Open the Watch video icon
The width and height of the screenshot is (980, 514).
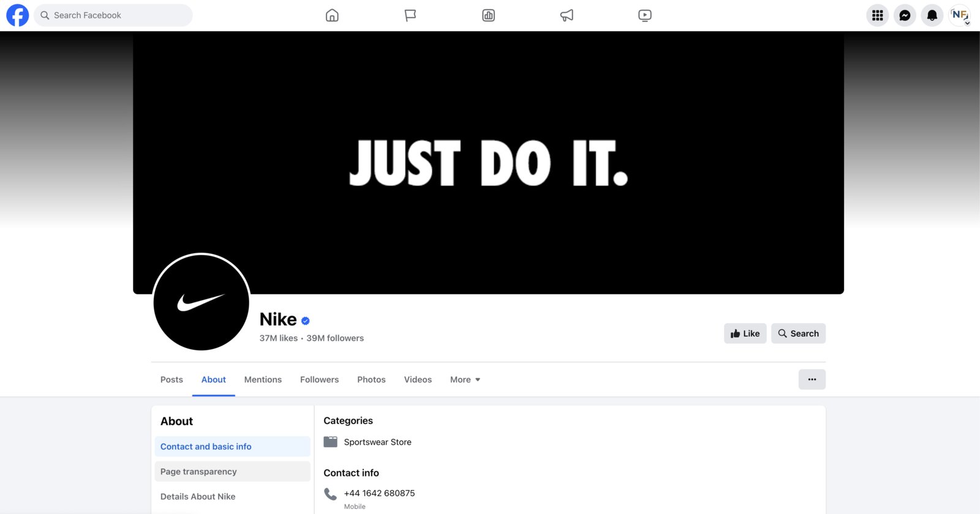(x=645, y=15)
